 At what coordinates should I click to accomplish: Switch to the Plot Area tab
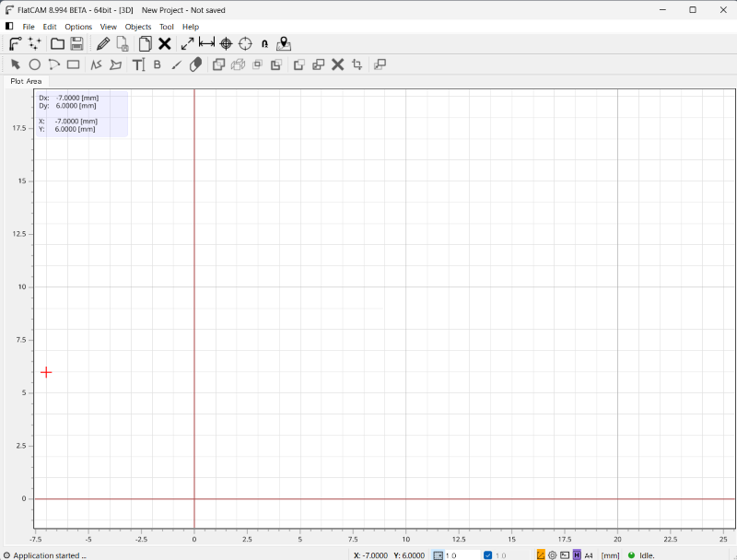click(x=26, y=81)
